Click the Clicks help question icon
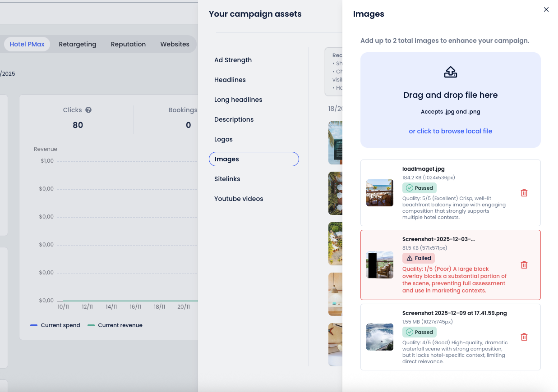This screenshot has width=558, height=392. 88,110
